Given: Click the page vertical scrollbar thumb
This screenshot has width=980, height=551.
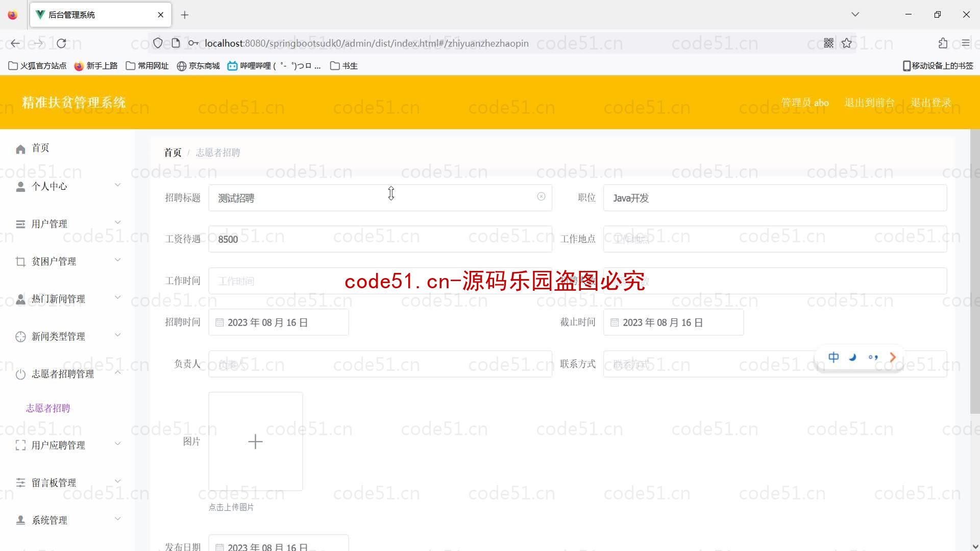Looking at the screenshot, I should (x=974, y=271).
